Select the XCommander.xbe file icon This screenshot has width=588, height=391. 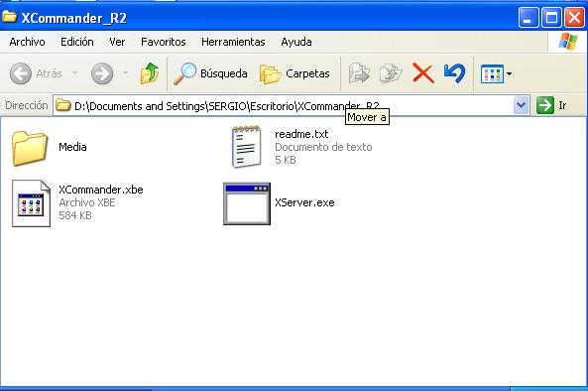tap(31, 203)
